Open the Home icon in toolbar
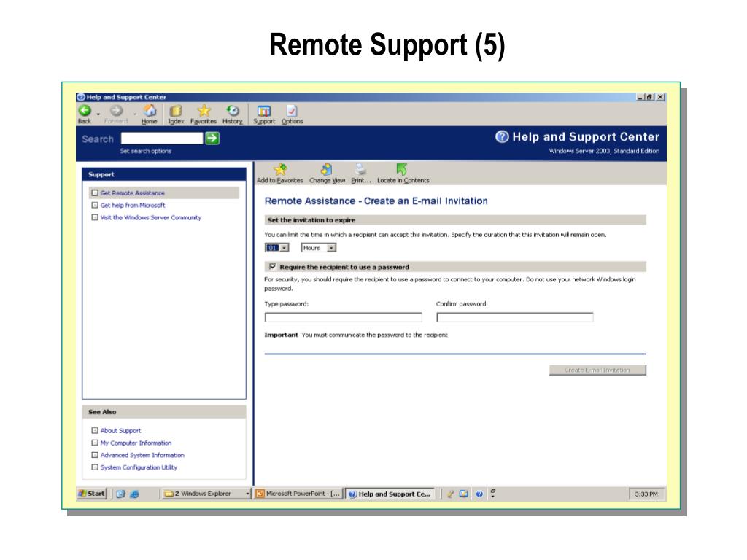Image resolution: width=747 pixels, height=560 pixels. click(150, 111)
